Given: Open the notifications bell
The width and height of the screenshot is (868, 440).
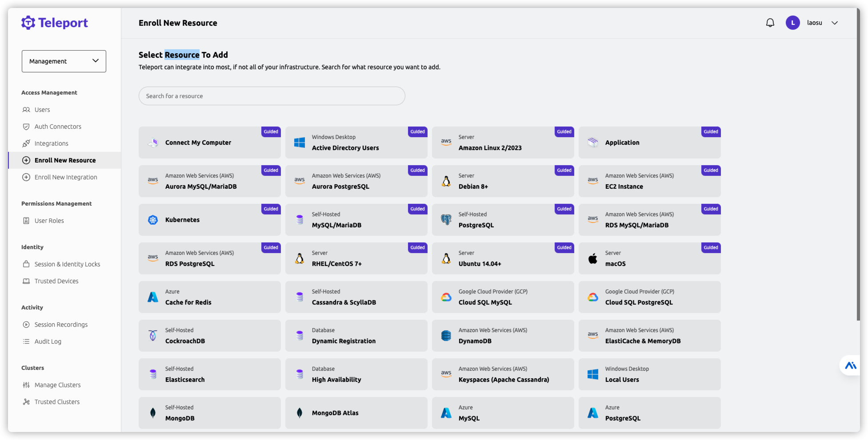Looking at the screenshot, I should pyautogui.click(x=770, y=23).
